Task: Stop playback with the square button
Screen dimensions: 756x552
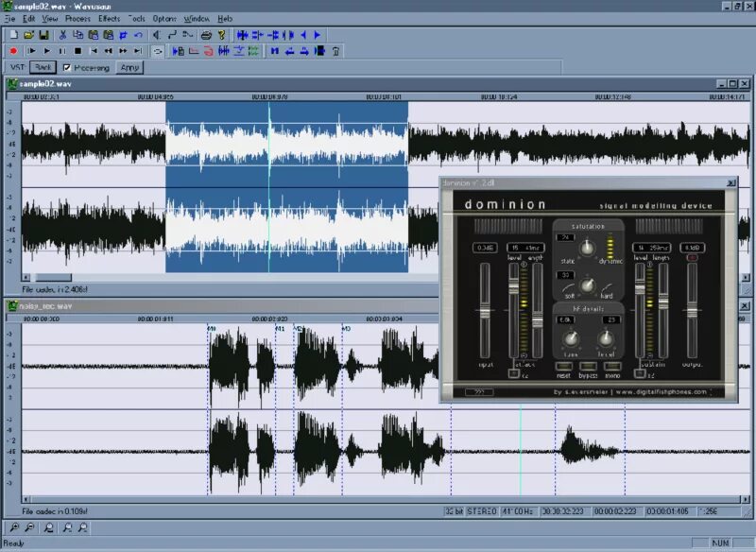Action: (x=77, y=51)
